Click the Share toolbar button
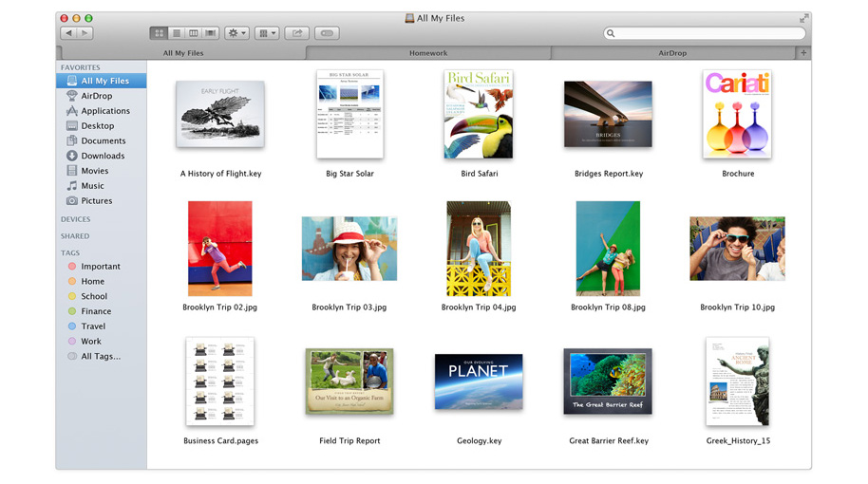Screen dimensions: 868x484 tap(296, 33)
